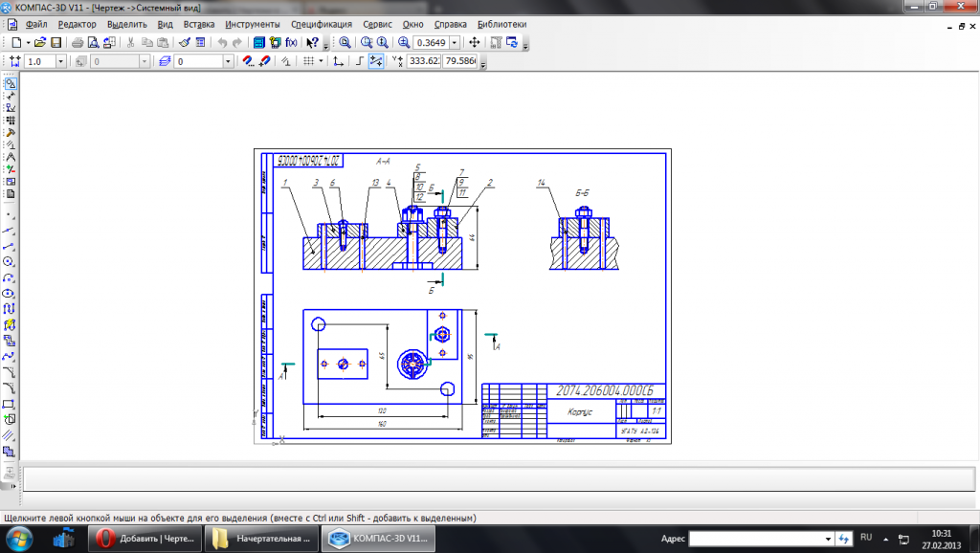Refresh the image with the redraw icon
980x553 pixels.
point(512,42)
